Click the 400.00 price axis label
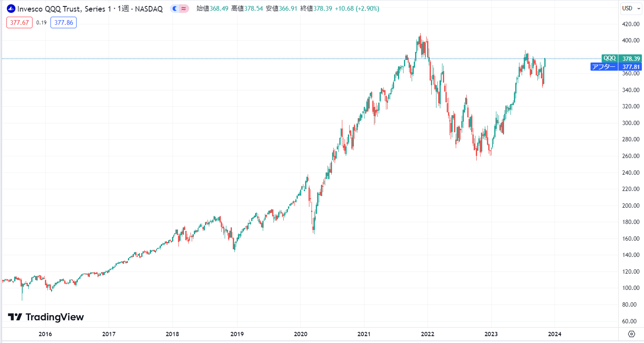This screenshot has height=343, width=644. tap(631, 41)
